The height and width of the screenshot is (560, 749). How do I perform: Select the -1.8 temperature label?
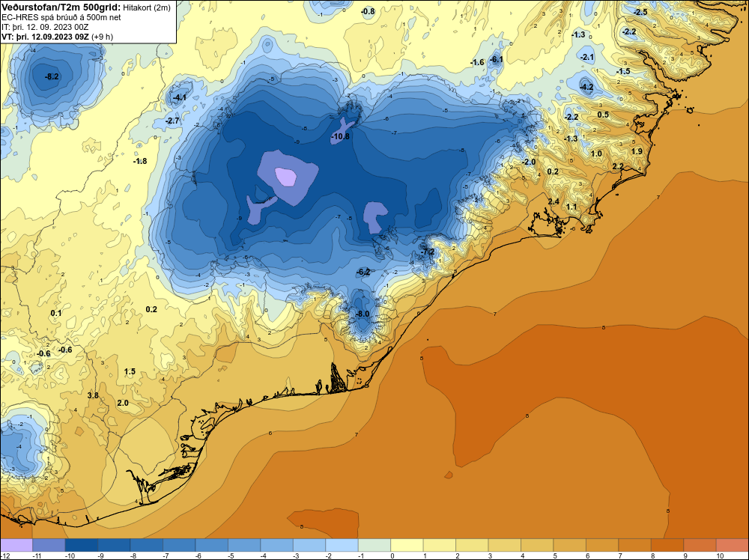pyautogui.click(x=140, y=162)
